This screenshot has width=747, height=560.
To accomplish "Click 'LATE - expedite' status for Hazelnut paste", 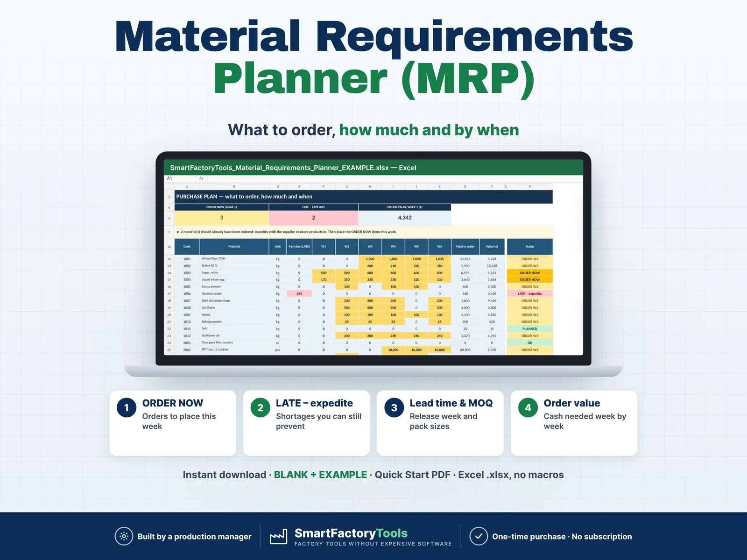I will tap(530, 294).
